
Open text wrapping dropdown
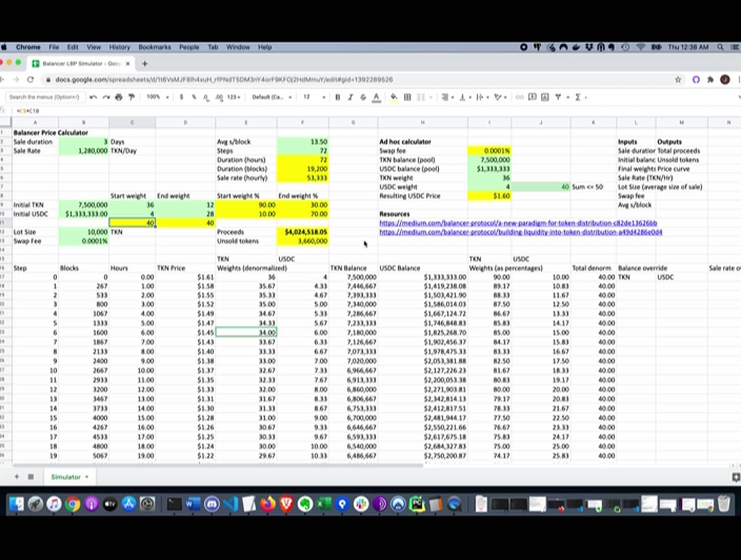[482, 97]
